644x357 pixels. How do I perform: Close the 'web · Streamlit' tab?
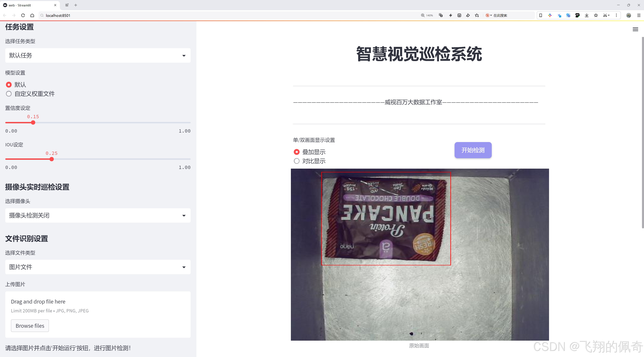[x=55, y=5]
